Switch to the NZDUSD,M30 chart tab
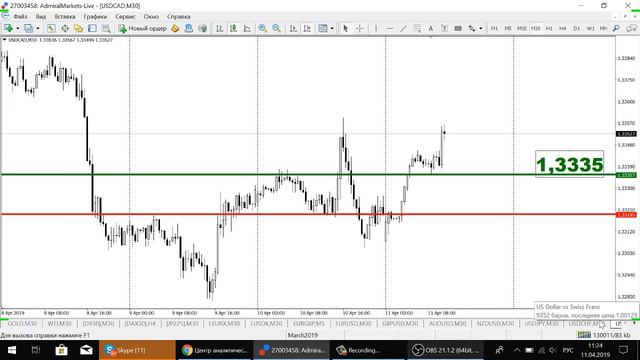 tap(495, 323)
